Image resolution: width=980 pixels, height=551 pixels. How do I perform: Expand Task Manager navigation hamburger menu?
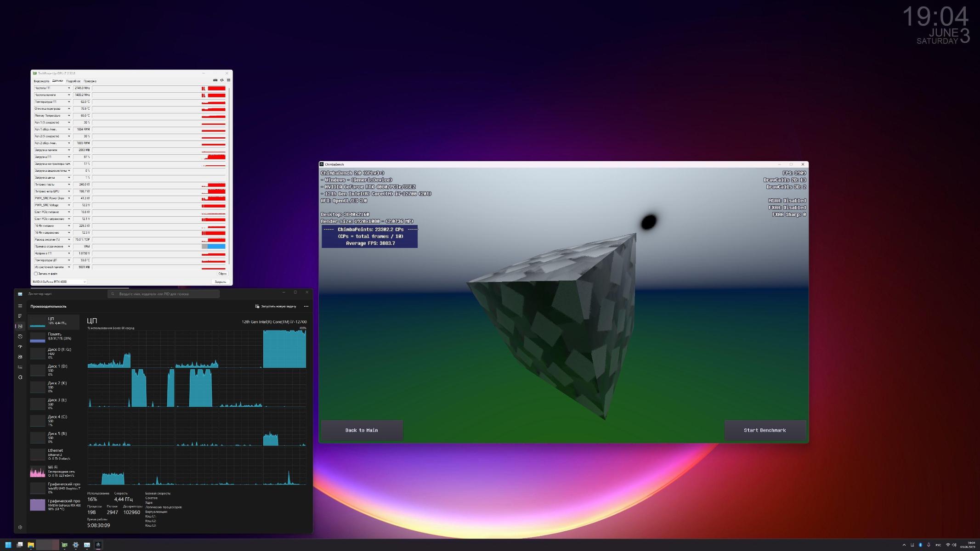click(x=20, y=306)
